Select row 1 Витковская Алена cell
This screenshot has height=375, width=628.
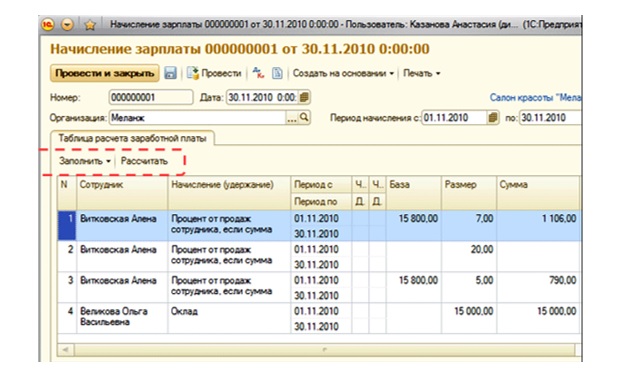point(122,225)
